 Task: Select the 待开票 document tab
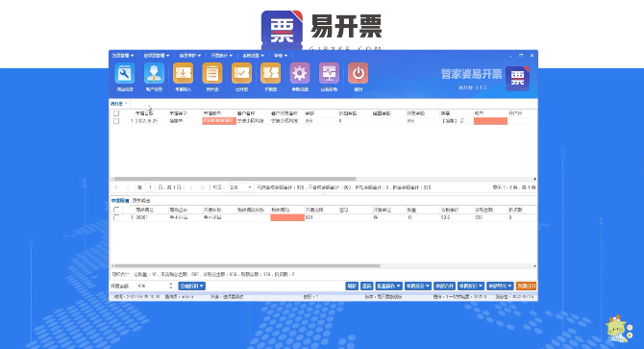tap(116, 104)
